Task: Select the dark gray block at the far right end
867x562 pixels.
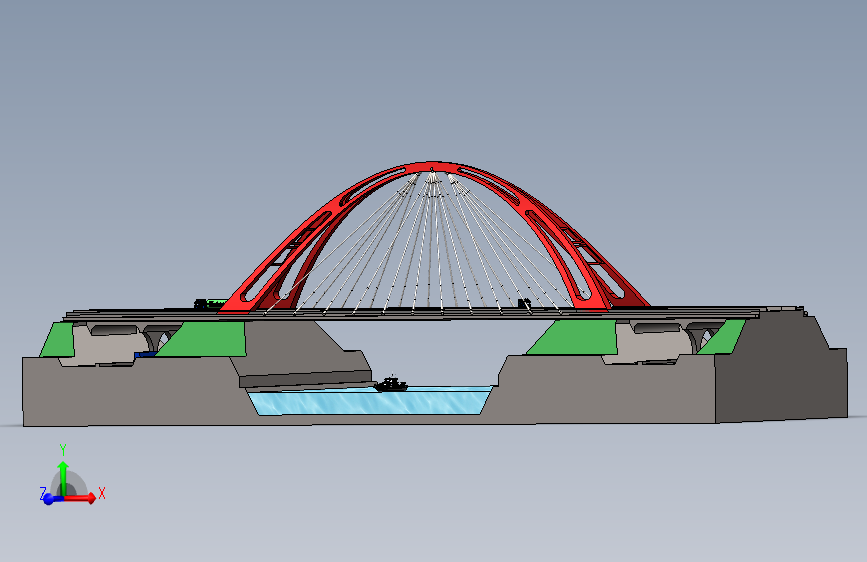Action: point(781,371)
